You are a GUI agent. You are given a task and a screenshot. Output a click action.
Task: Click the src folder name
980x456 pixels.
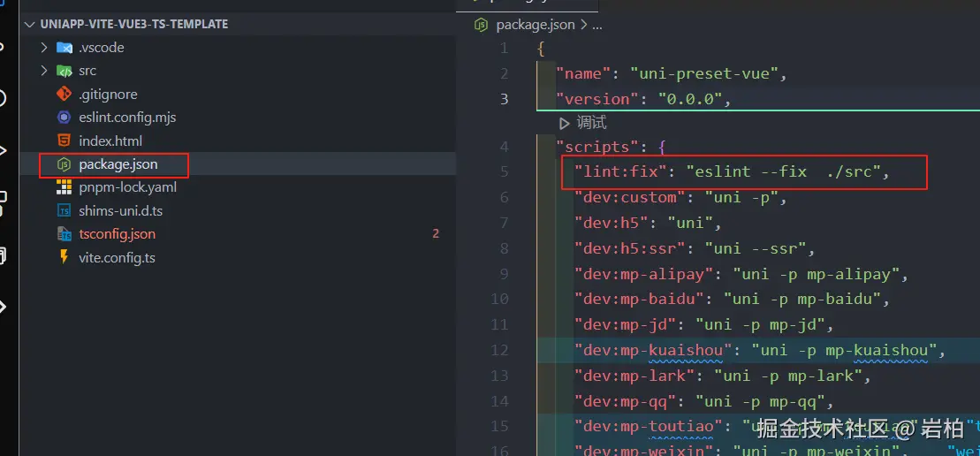click(x=87, y=71)
